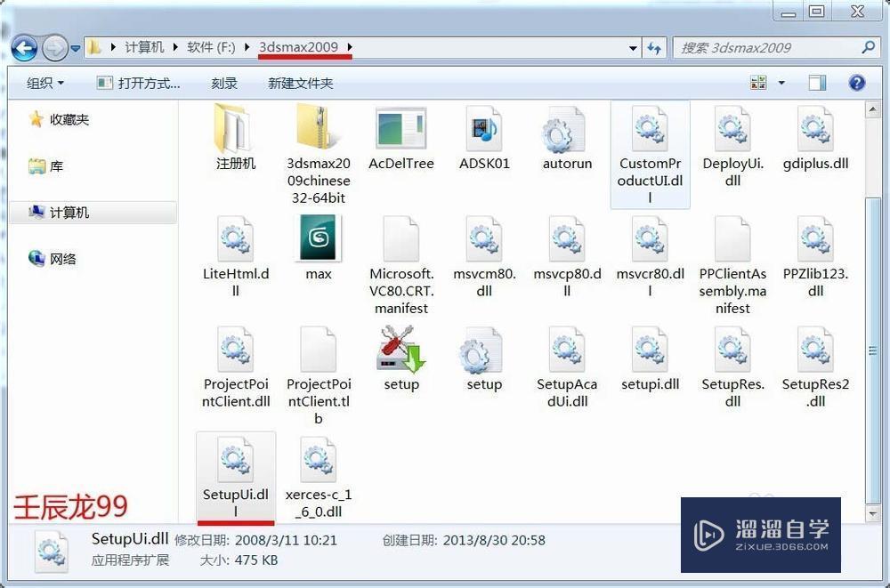Select LiteHtml.dll file
This screenshot has width=890, height=588.
click(x=236, y=257)
